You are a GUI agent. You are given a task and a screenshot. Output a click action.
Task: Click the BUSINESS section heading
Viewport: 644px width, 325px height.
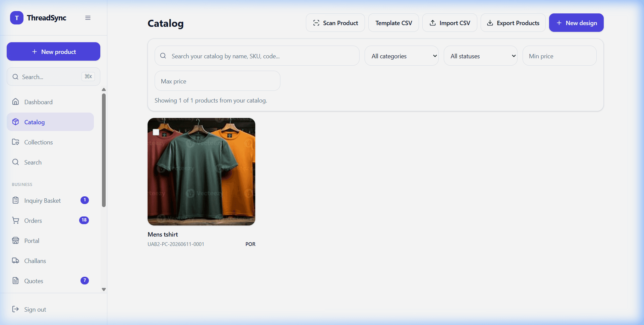click(x=22, y=184)
